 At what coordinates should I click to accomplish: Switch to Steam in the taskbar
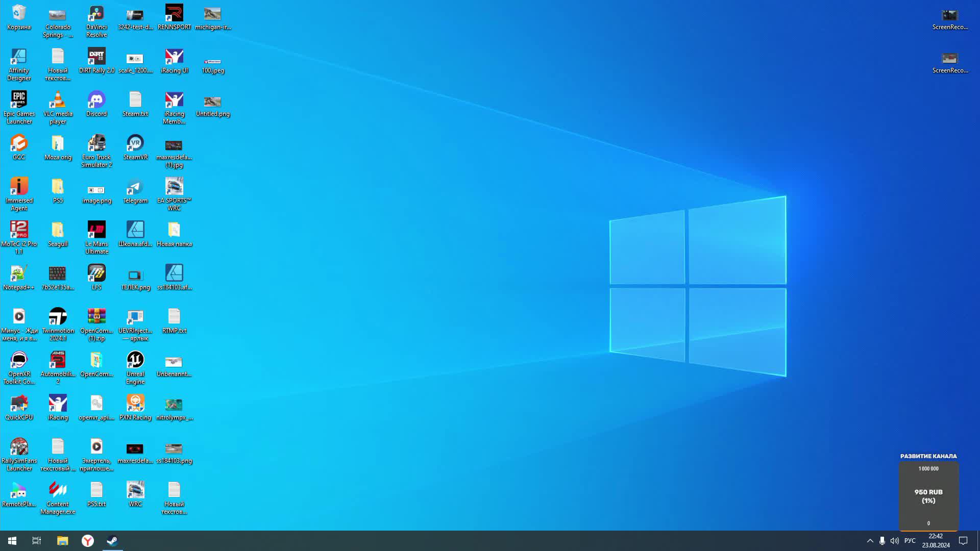(112, 541)
